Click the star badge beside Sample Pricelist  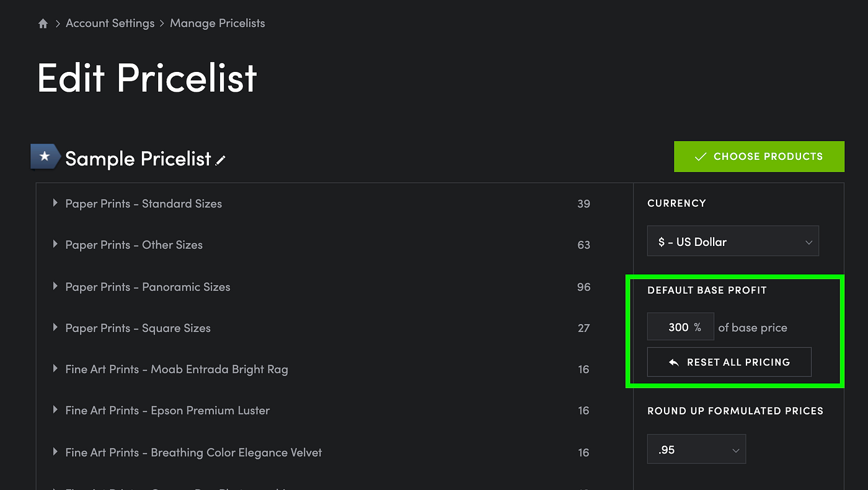(45, 157)
